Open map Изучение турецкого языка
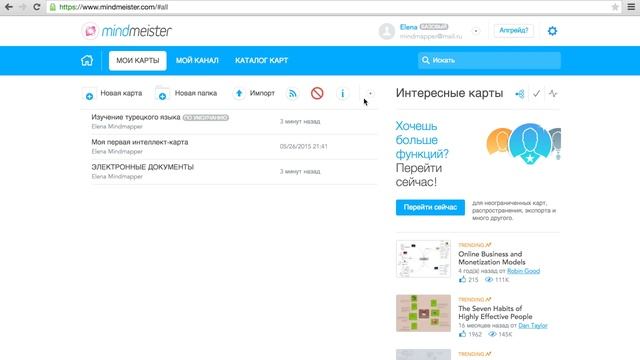 pyautogui.click(x=136, y=117)
